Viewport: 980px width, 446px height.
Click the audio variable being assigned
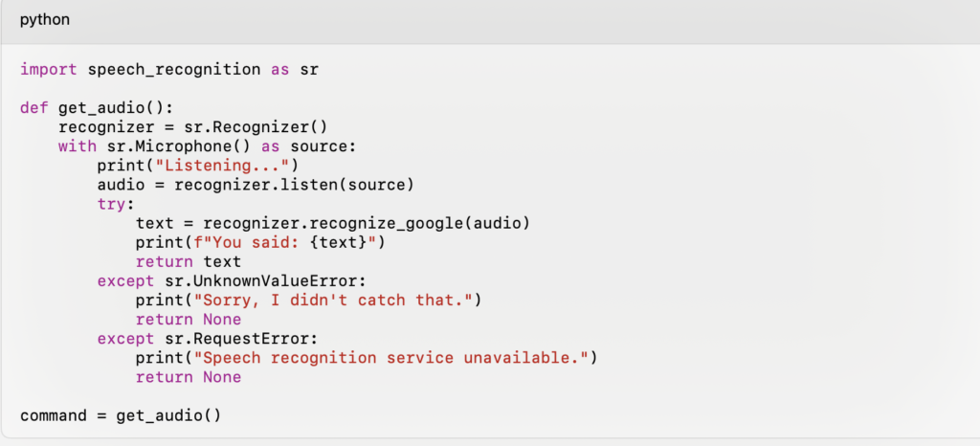point(121,186)
